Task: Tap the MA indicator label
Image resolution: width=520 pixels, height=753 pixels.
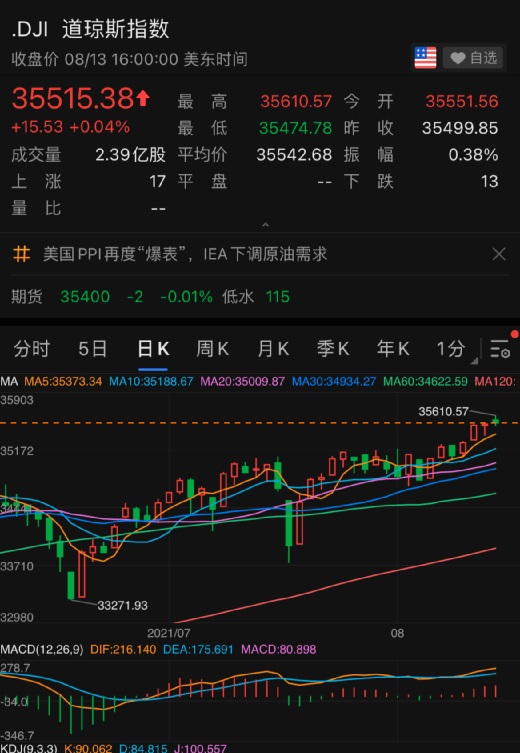Action: (9, 382)
